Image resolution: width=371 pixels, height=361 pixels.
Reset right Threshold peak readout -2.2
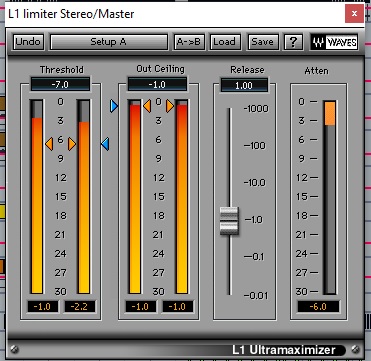coord(80,307)
